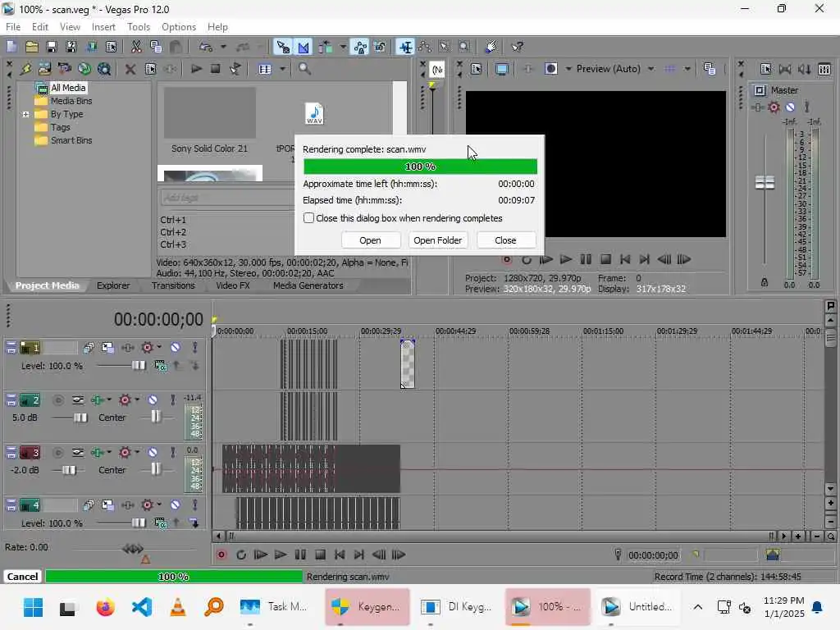Open the Views dropdown in Project Media
840x630 pixels.
pyautogui.click(x=282, y=69)
